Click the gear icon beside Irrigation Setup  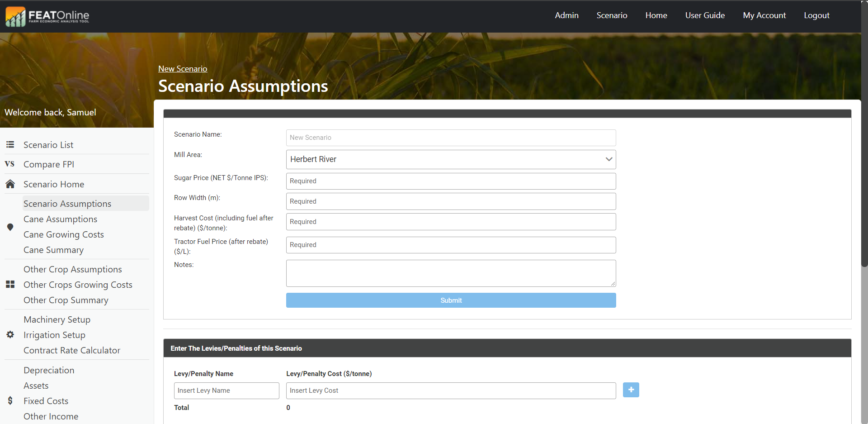(10, 335)
